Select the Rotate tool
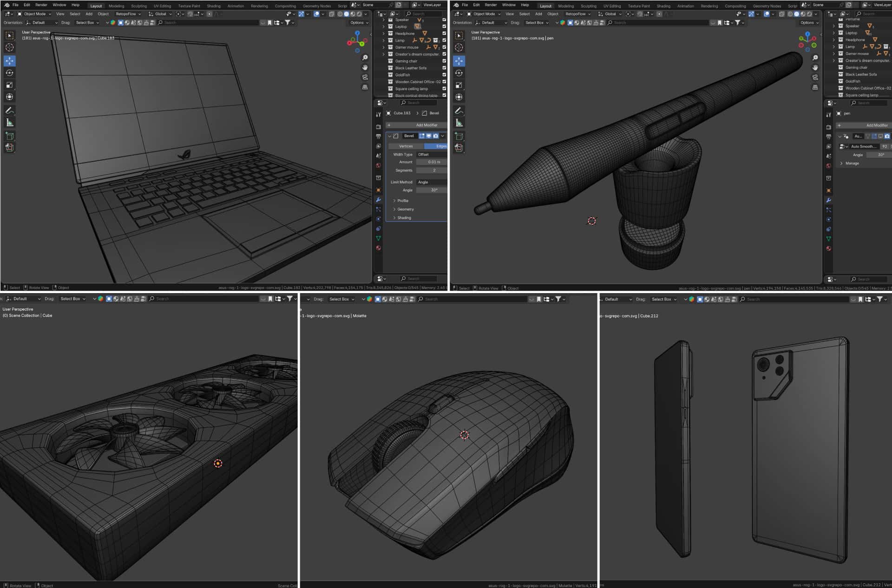 pos(9,72)
